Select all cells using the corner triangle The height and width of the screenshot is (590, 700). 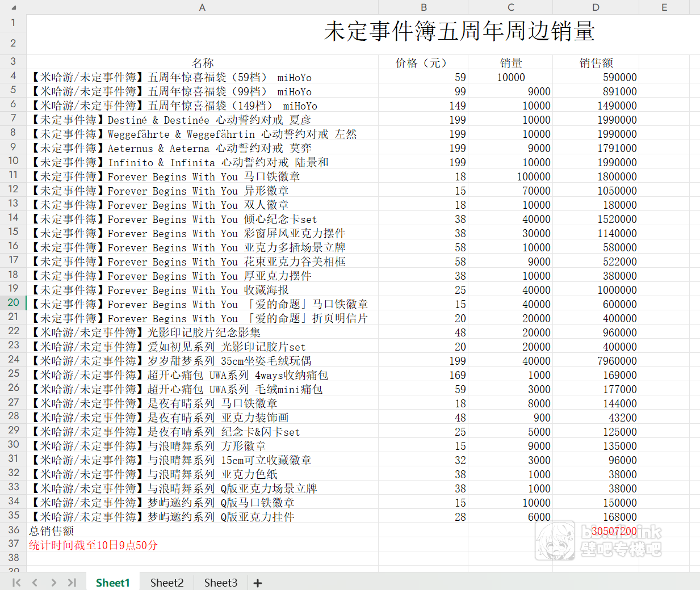(x=14, y=8)
